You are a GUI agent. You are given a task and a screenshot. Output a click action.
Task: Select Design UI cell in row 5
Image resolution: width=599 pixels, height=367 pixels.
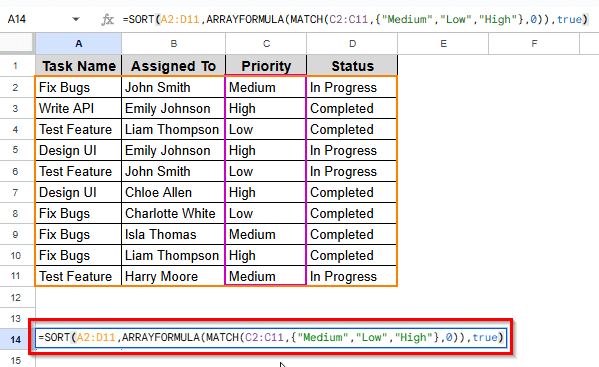click(x=79, y=150)
